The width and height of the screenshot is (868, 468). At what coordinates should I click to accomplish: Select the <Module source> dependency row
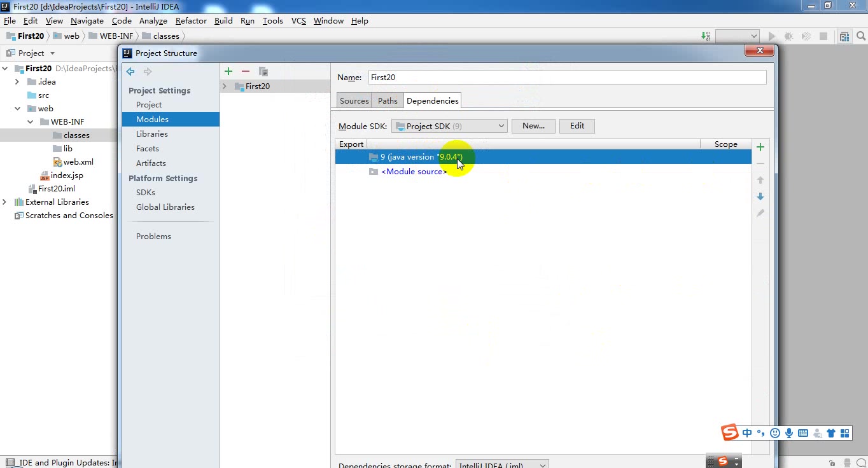tap(543, 172)
